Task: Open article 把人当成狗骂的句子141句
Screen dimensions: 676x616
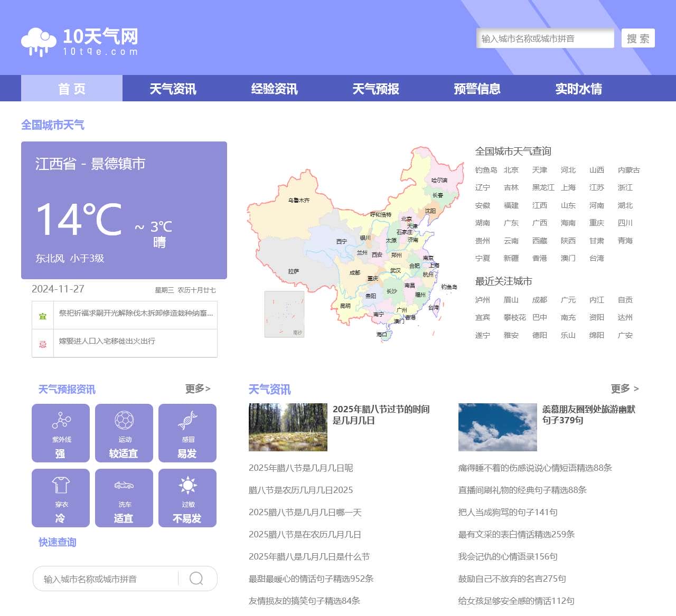Action: [508, 512]
